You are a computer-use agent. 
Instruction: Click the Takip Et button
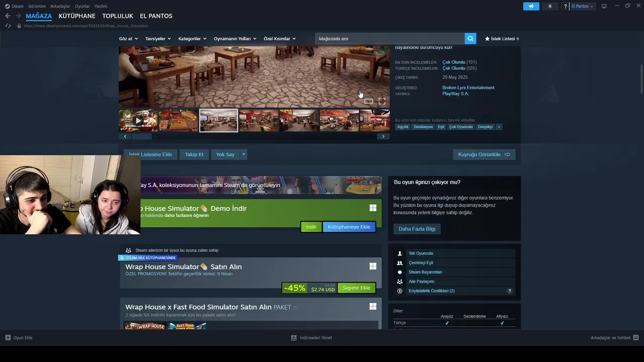pos(194,154)
